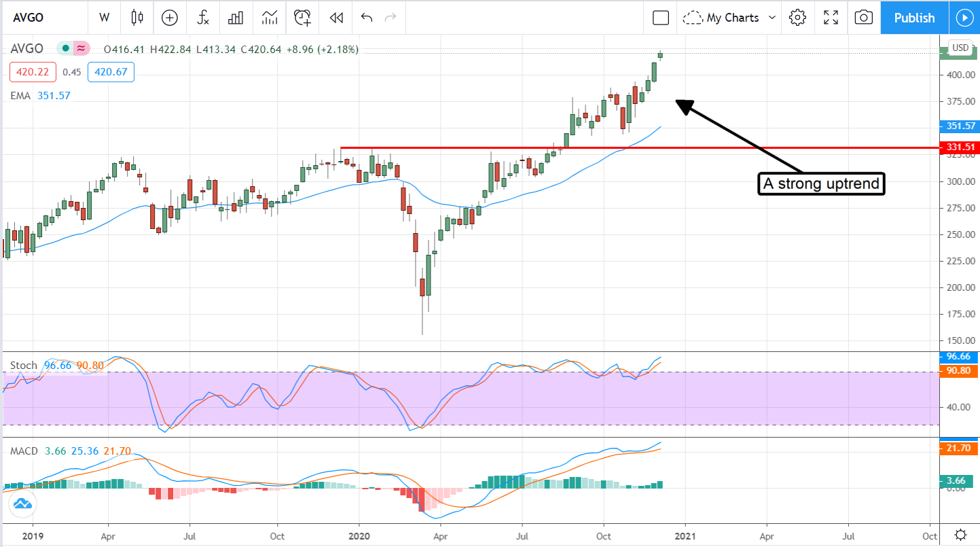Click the blue 420.67 buy price button
The width and height of the screenshot is (980, 547).
[x=111, y=72]
